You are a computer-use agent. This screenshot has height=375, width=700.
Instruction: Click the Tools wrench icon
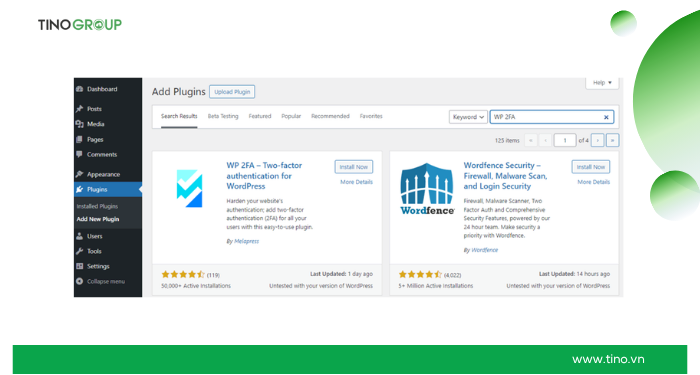coord(79,251)
